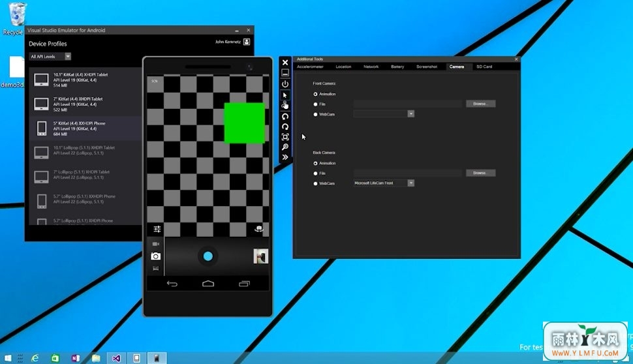
Task: Select 7" KitKat (4.4) XHDPI Tablet profile
Action: point(85,104)
